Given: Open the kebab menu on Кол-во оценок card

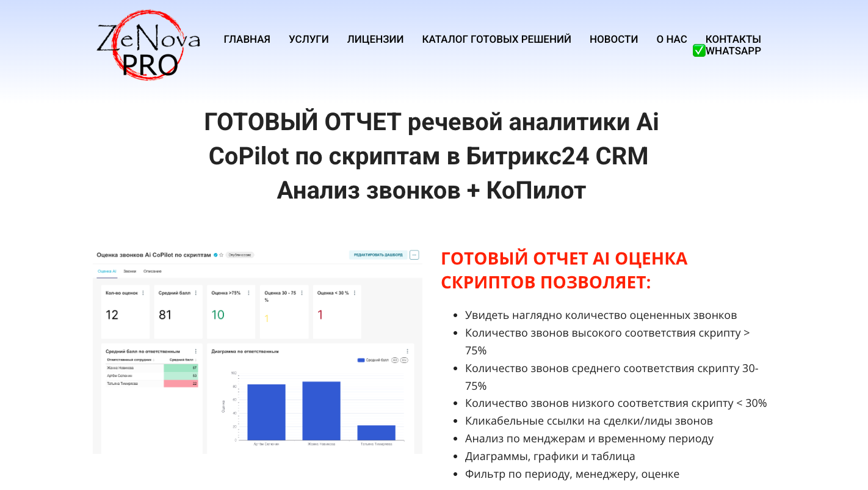Looking at the screenshot, I should [x=143, y=293].
